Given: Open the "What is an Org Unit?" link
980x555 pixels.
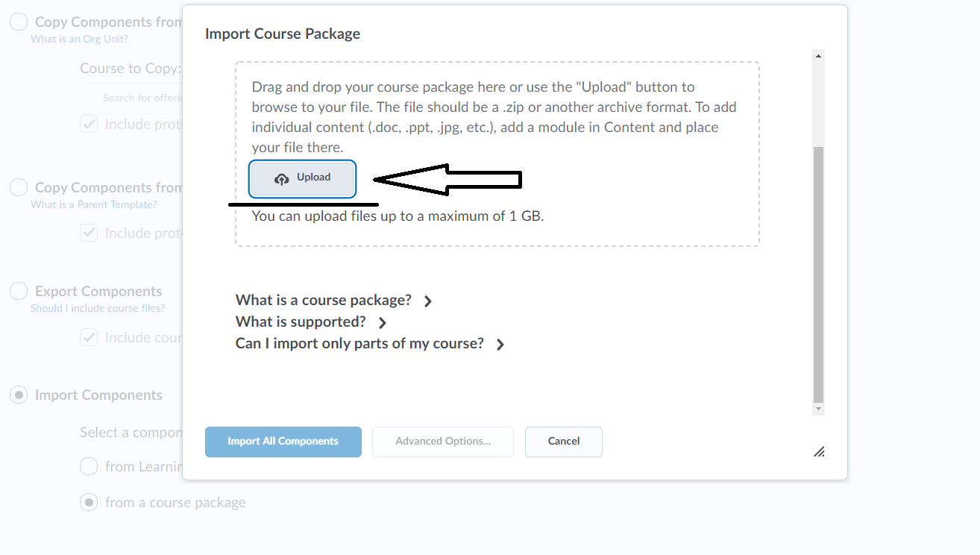Looking at the screenshot, I should point(79,40).
